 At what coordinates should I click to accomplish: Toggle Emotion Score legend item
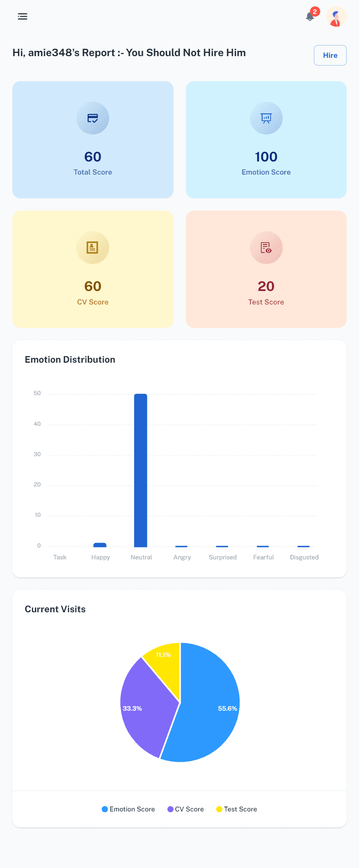pyautogui.click(x=128, y=809)
